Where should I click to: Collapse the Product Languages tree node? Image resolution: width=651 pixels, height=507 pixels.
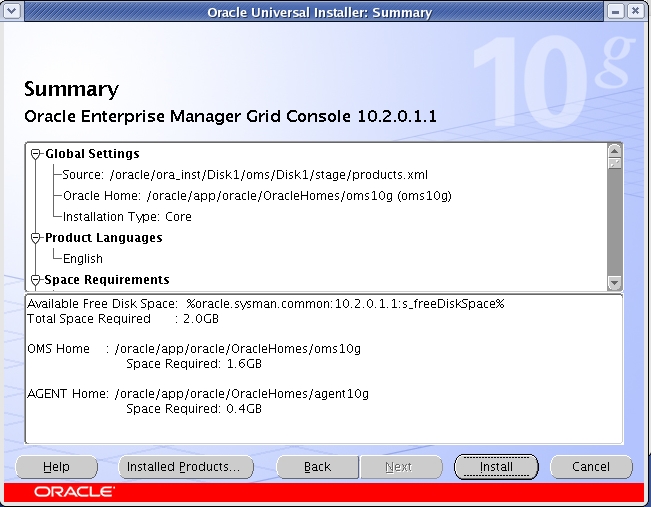36,238
